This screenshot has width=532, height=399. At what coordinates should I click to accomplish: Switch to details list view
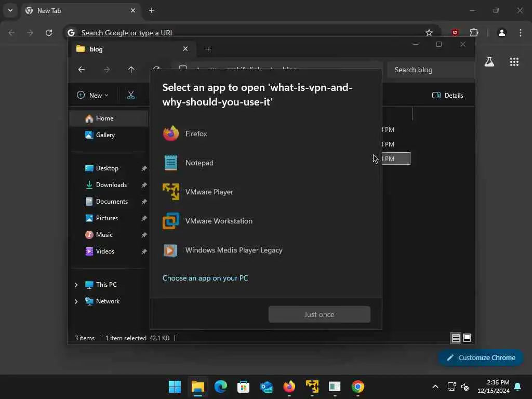[x=456, y=338]
